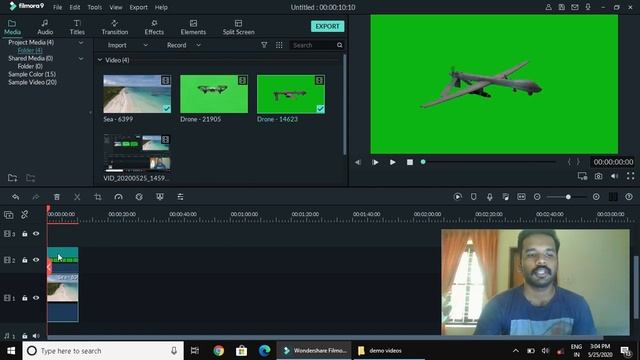Open preview volume control
This screenshot has height=360, width=640.
coord(614,176)
